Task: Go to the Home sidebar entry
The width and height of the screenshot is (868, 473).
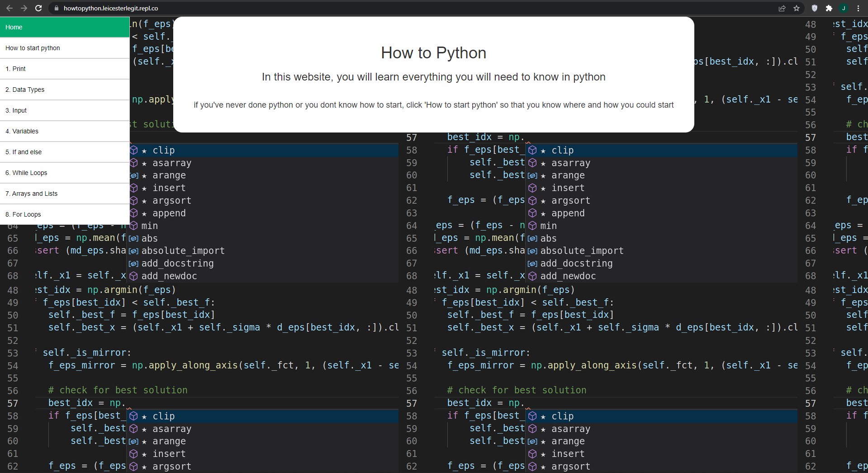Action: tap(14, 27)
